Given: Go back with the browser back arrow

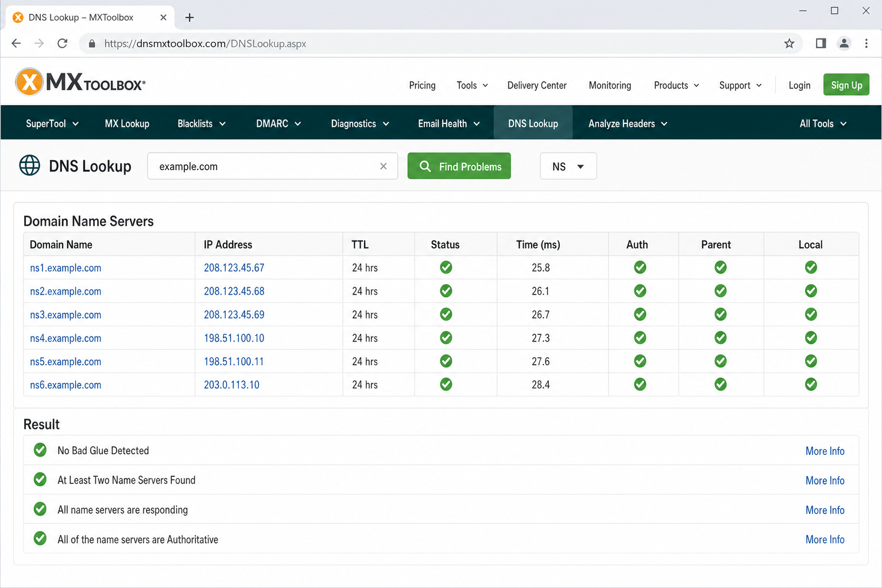Looking at the screenshot, I should (16, 44).
